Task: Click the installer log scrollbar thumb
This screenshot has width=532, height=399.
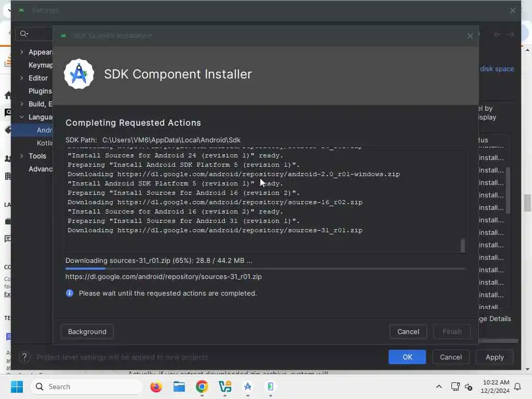Action: pos(462,246)
